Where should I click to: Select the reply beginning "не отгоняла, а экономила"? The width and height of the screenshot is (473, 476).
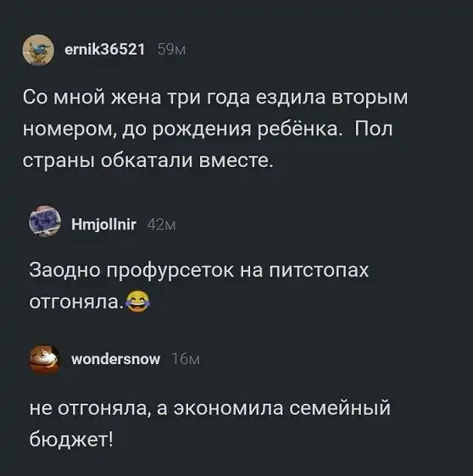point(209,423)
